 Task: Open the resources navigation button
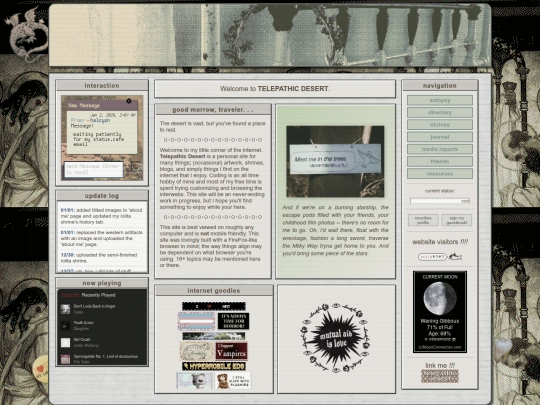[x=440, y=174]
